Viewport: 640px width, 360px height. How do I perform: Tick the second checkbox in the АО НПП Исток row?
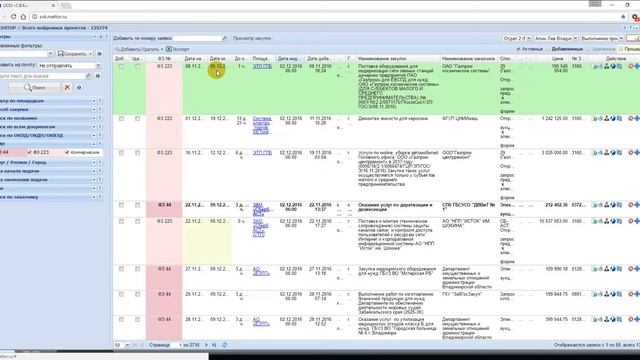tap(138, 222)
